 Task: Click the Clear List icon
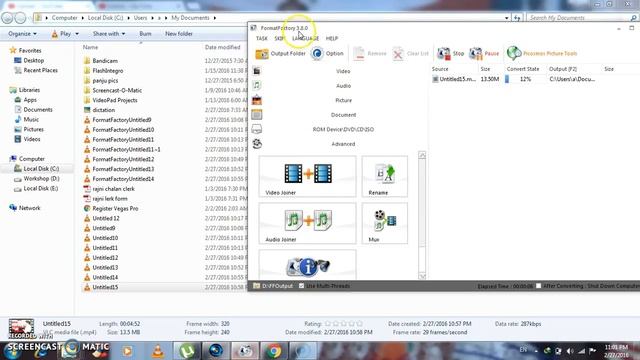[x=398, y=53]
